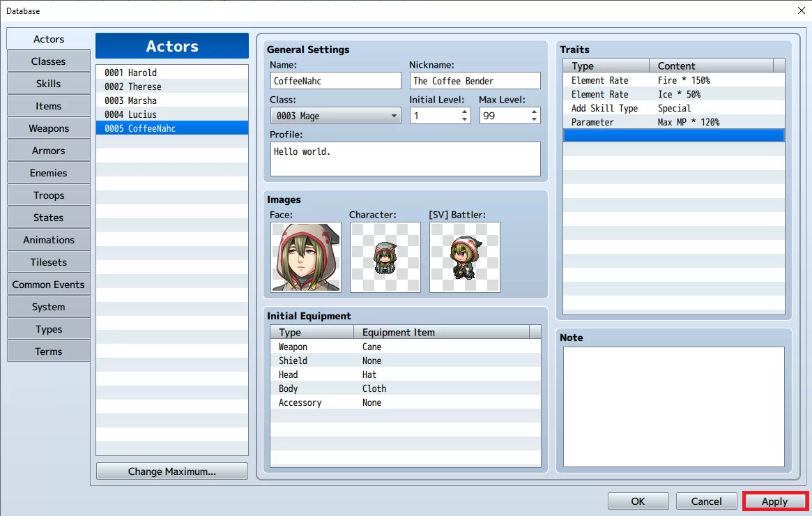Open the Skills tab
The height and width of the screenshot is (516, 812).
coord(49,84)
